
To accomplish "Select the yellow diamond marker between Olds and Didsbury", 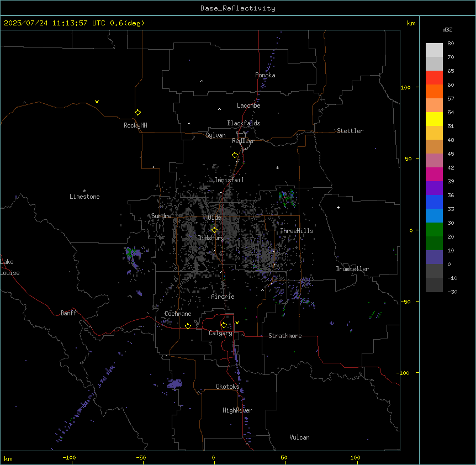I will (214, 230).
